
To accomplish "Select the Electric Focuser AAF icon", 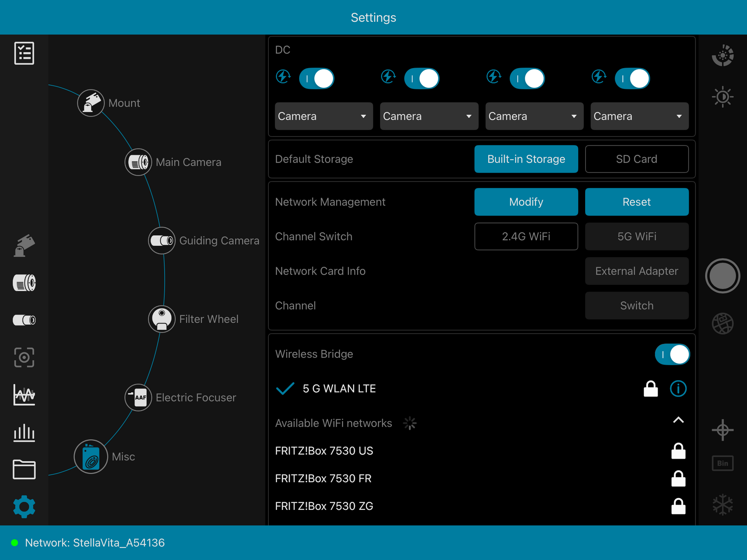I will coord(138,397).
